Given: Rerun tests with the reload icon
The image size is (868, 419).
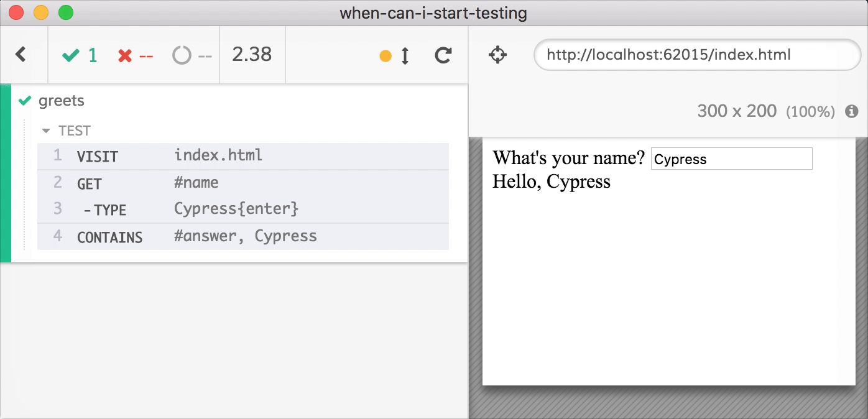Looking at the screenshot, I should (443, 55).
